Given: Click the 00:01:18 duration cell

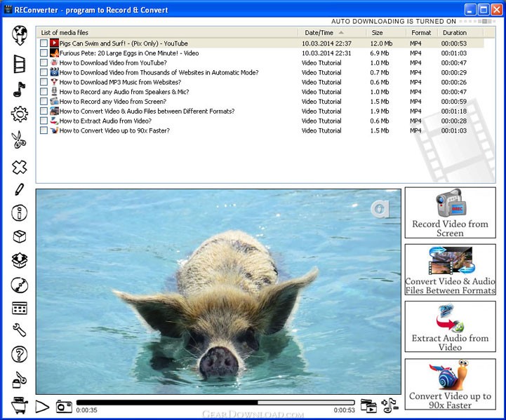Looking at the screenshot, I should (454, 111).
